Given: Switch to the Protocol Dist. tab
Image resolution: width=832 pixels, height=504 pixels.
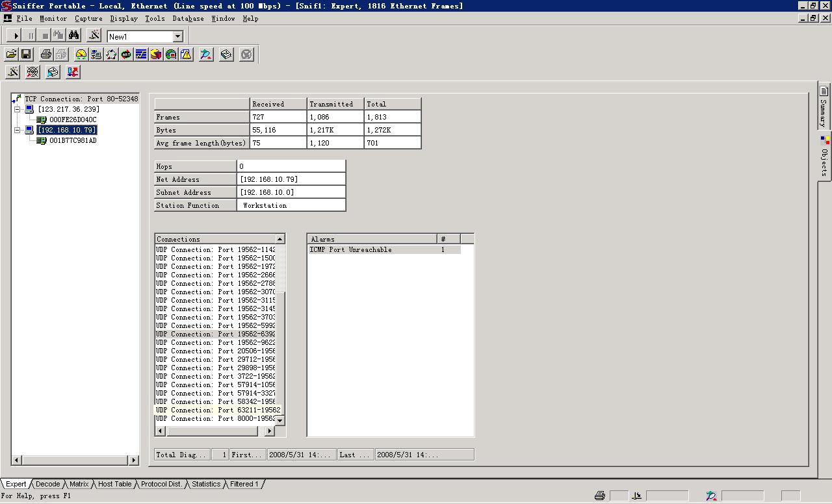Looking at the screenshot, I should [161, 484].
